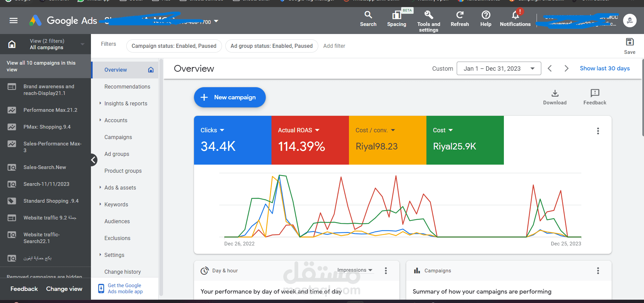
Task: Open the account profile avatar
Action: coord(630,21)
